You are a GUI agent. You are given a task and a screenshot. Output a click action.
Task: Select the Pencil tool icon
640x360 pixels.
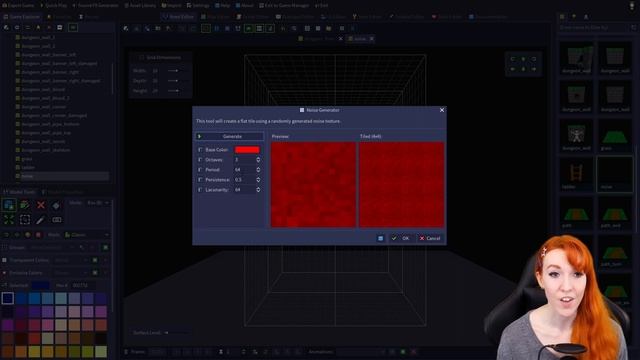point(40,220)
